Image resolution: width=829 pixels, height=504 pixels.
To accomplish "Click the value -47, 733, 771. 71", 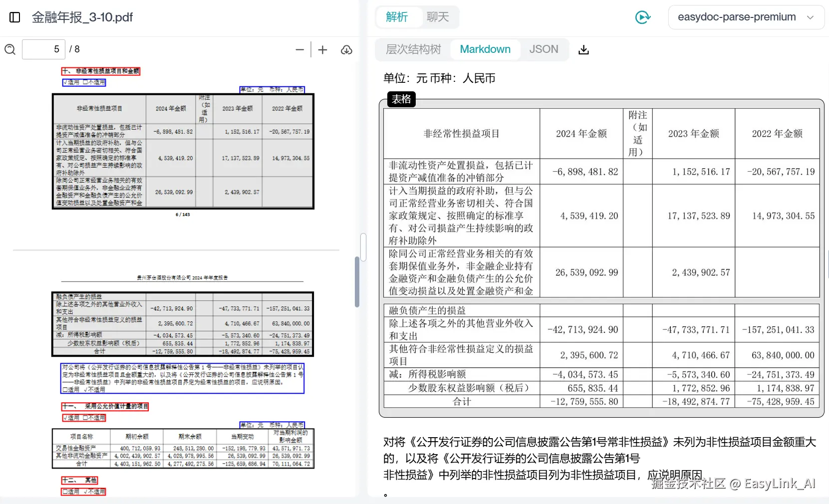I will (696, 330).
